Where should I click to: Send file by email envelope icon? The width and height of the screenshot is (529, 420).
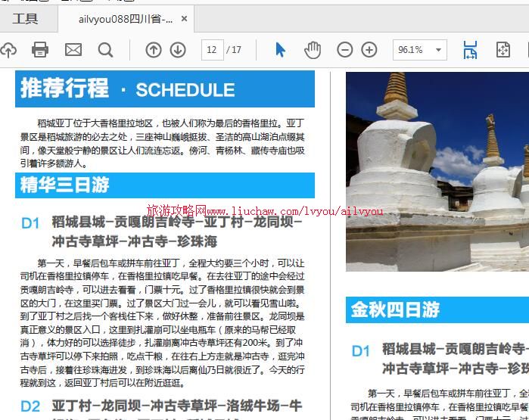click(x=73, y=50)
